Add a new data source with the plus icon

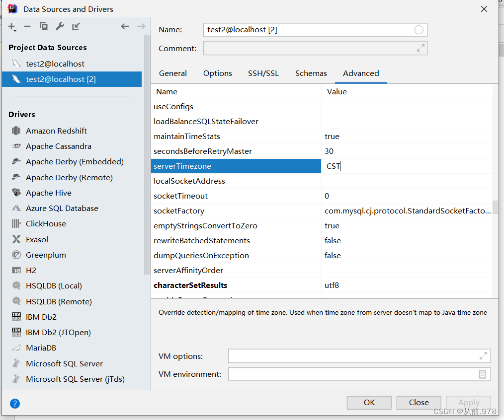click(x=12, y=27)
